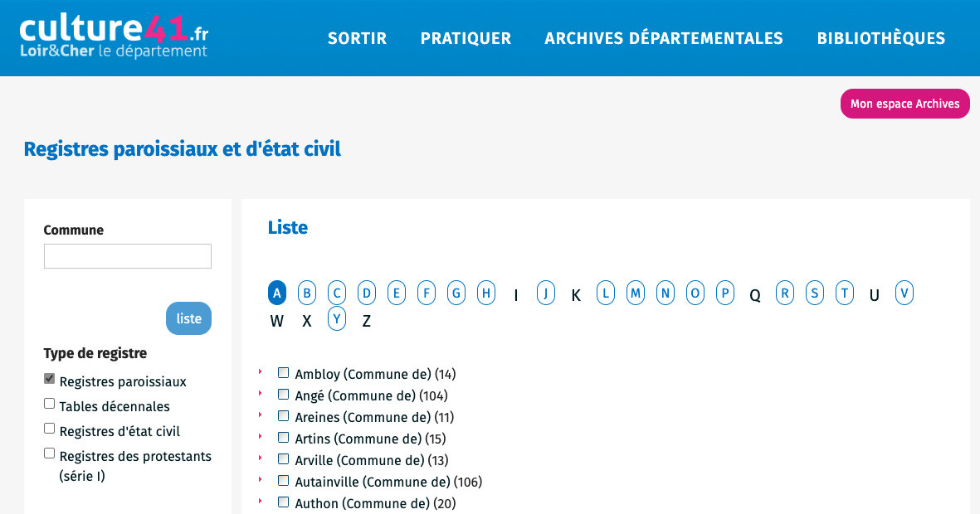Viewport: 980px width, 514px height.
Task: Show communes beginning with G
Action: (456, 293)
